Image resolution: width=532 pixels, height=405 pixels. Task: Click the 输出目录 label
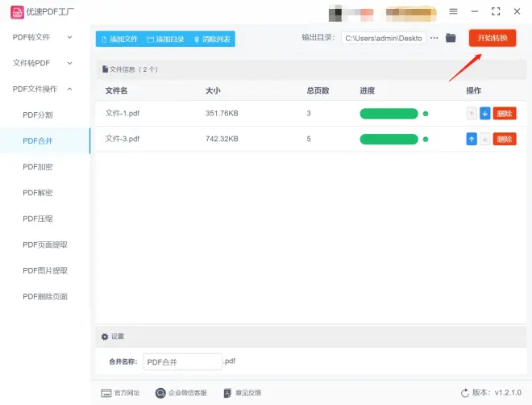click(318, 38)
